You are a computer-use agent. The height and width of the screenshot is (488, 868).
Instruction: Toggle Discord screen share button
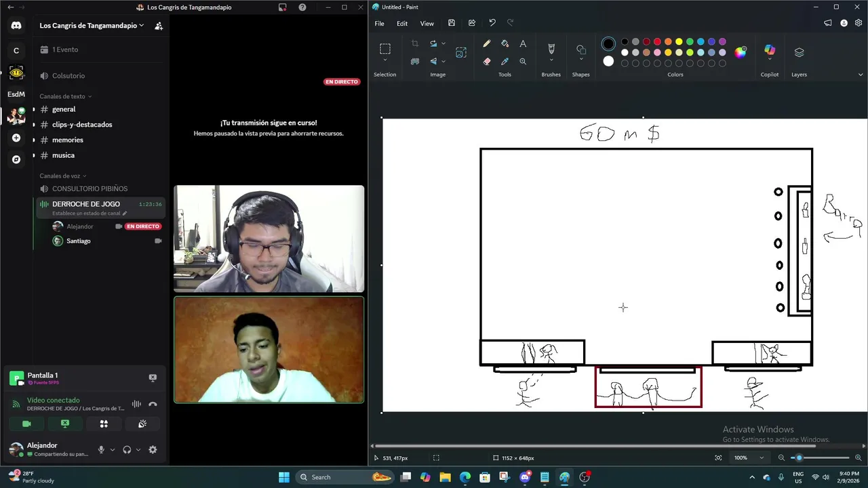point(65,424)
